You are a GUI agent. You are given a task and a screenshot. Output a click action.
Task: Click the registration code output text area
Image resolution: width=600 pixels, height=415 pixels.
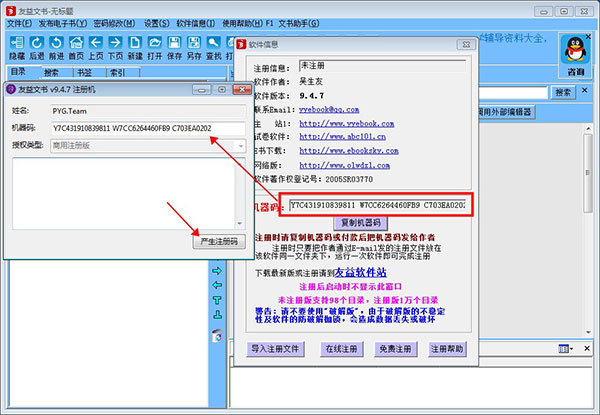[124, 194]
